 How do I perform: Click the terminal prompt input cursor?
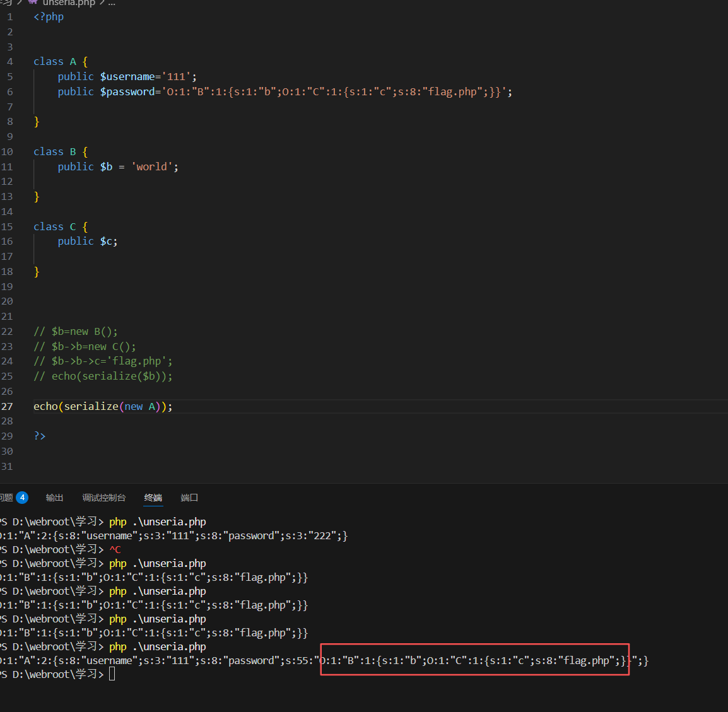tap(112, 674)
